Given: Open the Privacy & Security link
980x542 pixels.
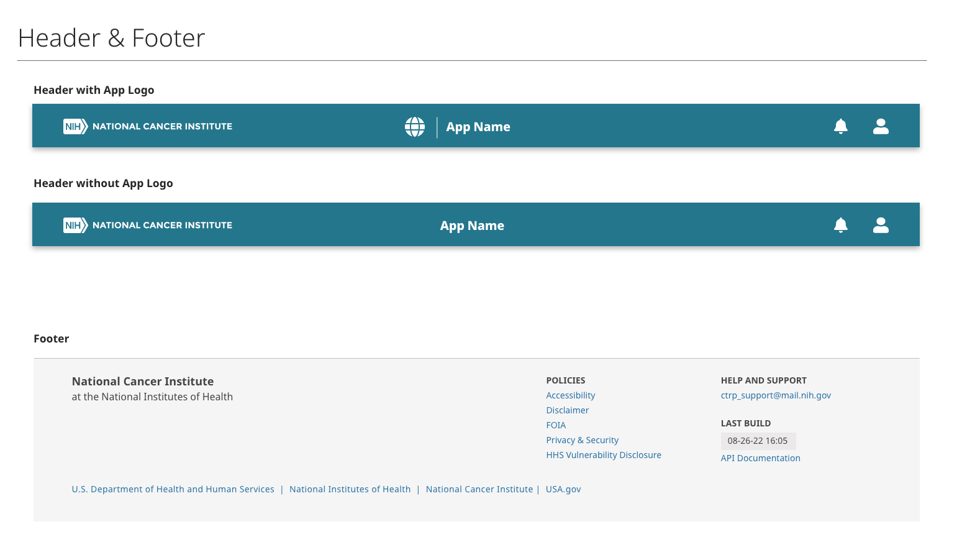Looking at the screenshot, I should pos(583,440).
